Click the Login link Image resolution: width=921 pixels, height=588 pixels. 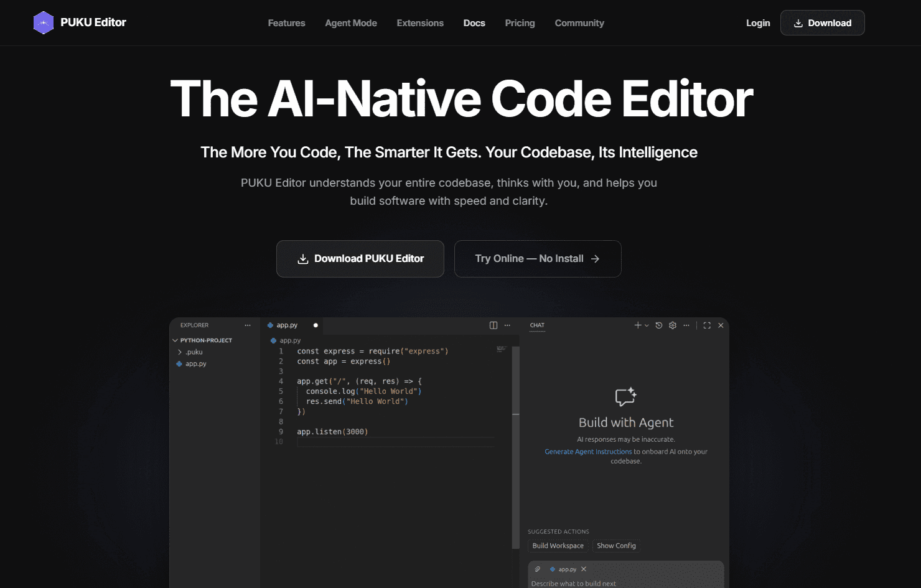click(x=758, y=23)
